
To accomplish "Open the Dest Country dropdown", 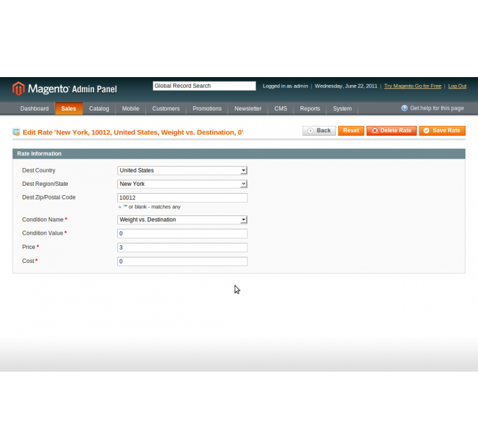I will point(182,171).
